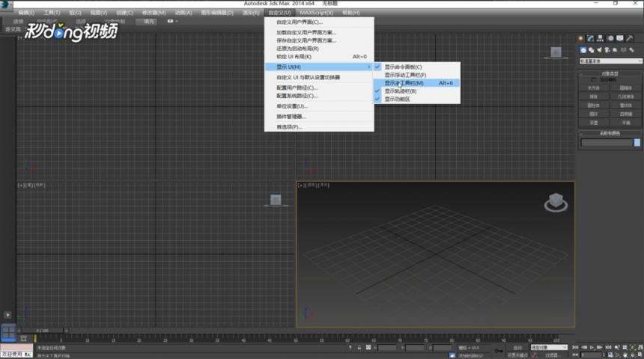Open the mini curve editor icon near timeline
The width and height of the screenshot is (644, 359).
point(23,339)
